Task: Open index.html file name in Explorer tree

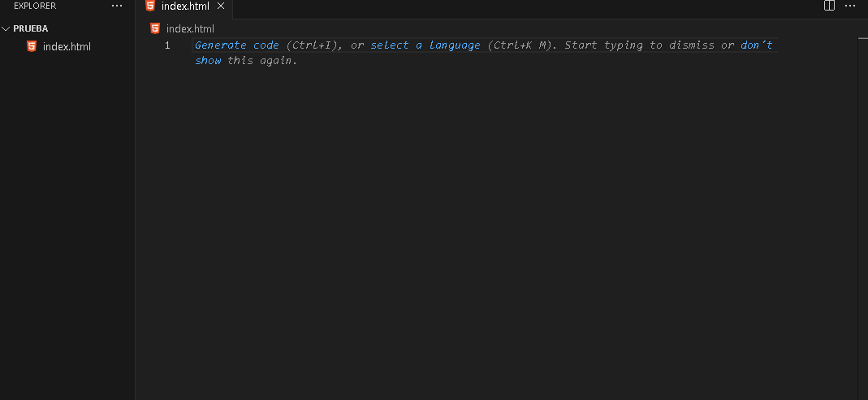Action: 67,46
